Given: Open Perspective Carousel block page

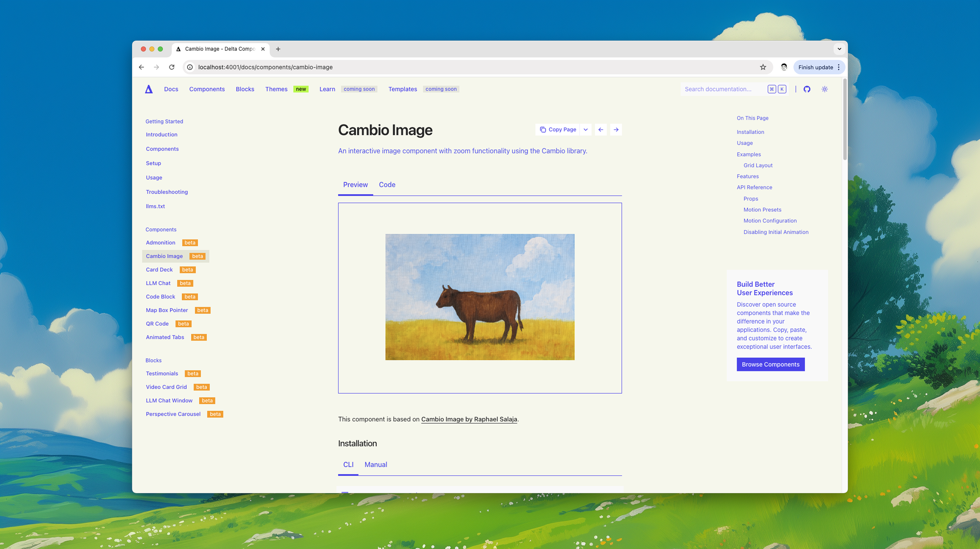Looking at the screenshot, I should click(x=173, y=414).
